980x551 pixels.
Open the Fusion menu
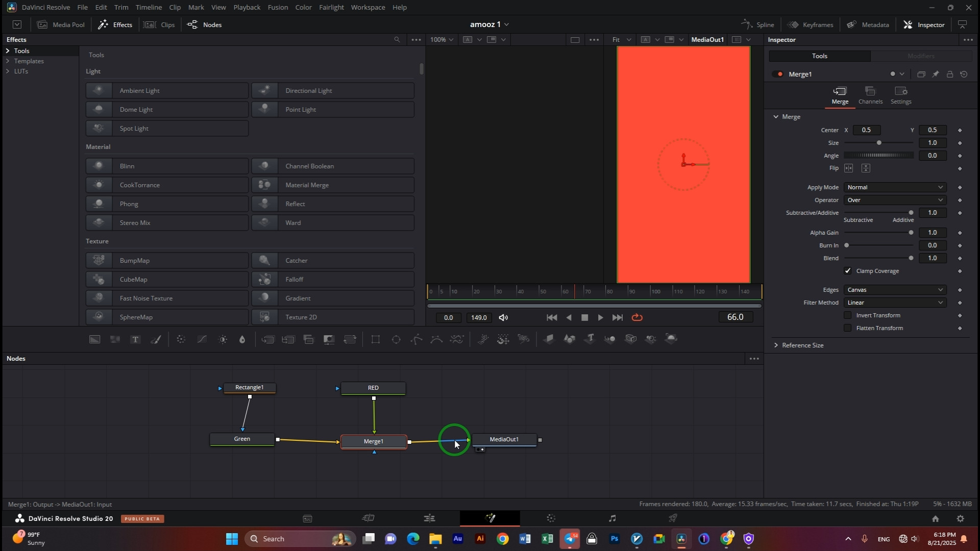(278, 7)
